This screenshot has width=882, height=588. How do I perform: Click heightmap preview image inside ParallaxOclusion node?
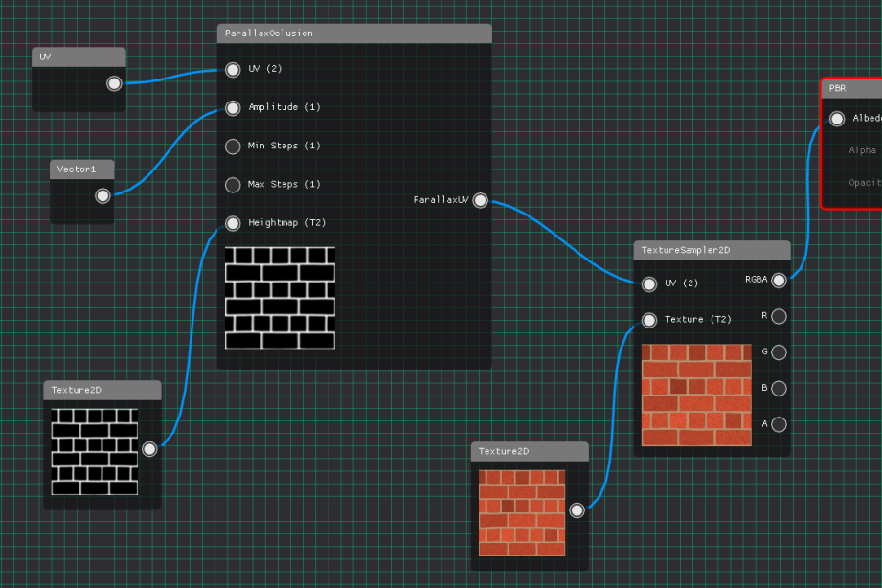point(280,298)
